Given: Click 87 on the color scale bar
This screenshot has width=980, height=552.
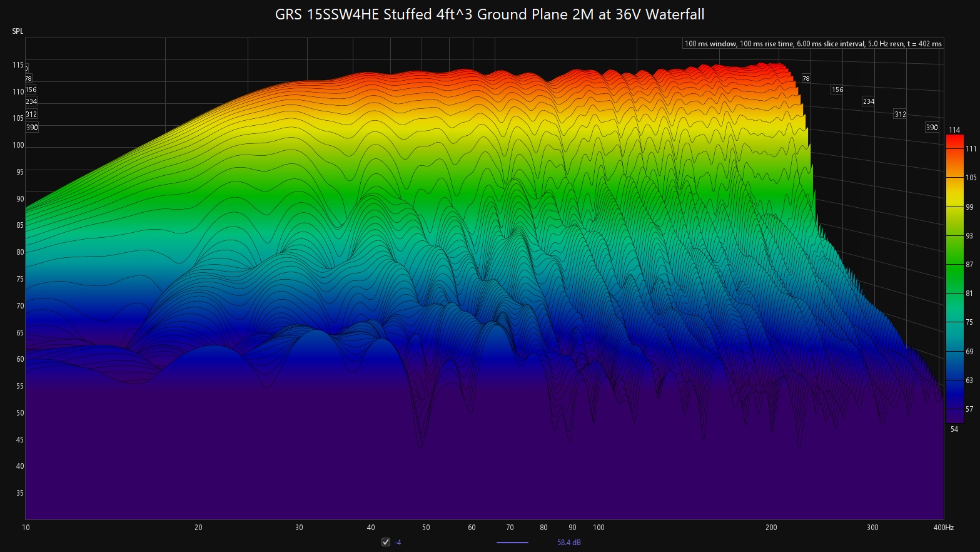Looking at the screenshot, I should coord(970,265).
